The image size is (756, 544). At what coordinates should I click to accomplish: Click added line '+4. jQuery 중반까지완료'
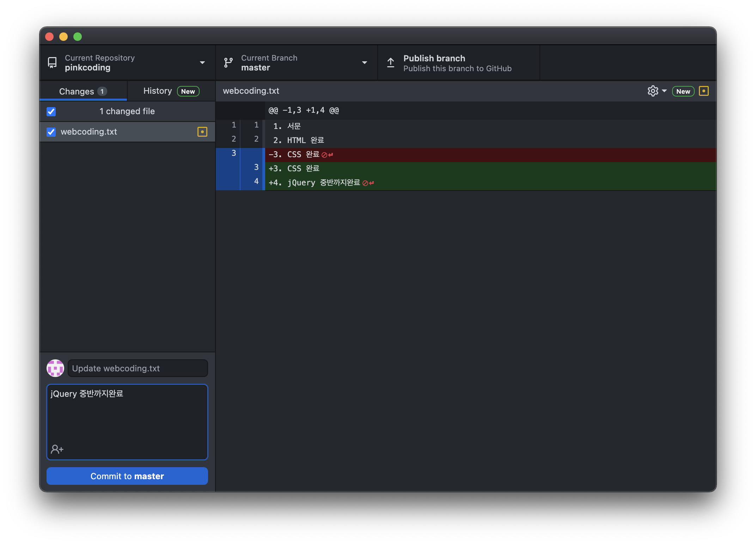tap(490, 183)
